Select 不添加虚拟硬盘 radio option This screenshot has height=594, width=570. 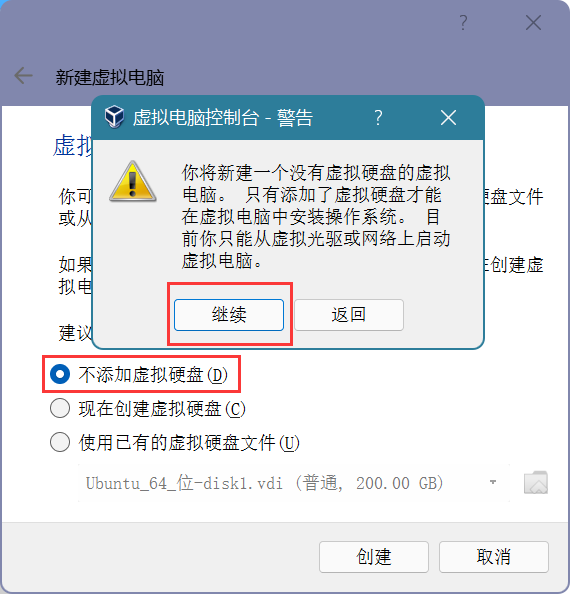click(139, 374)
